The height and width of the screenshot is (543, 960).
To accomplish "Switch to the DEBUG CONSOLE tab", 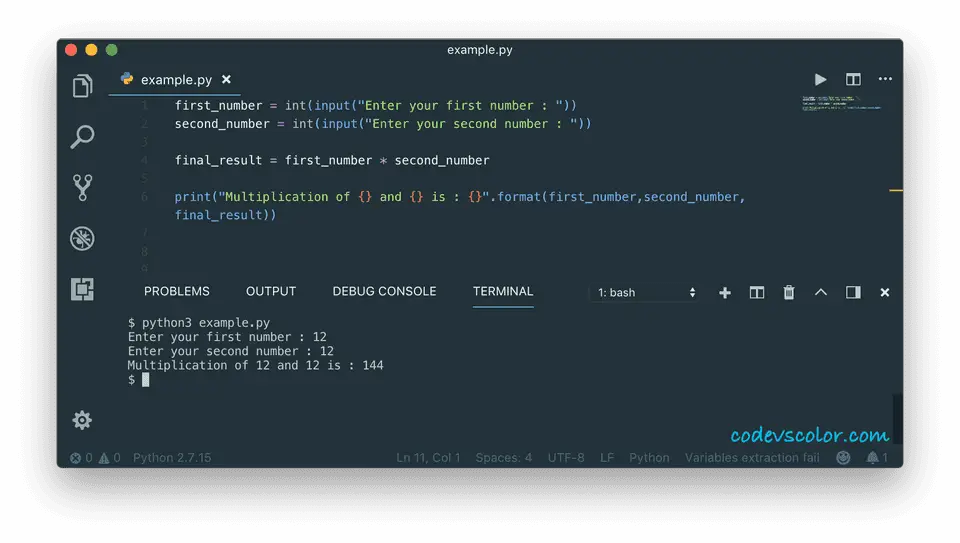I will click(384, 291).
